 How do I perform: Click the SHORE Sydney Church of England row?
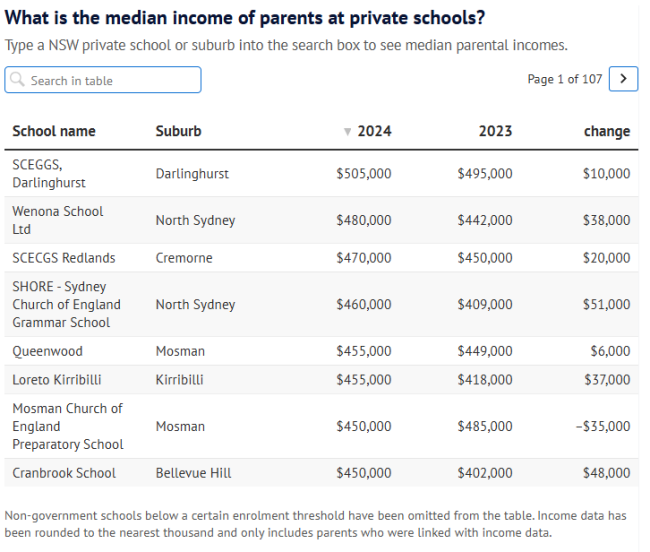(66, 304)
